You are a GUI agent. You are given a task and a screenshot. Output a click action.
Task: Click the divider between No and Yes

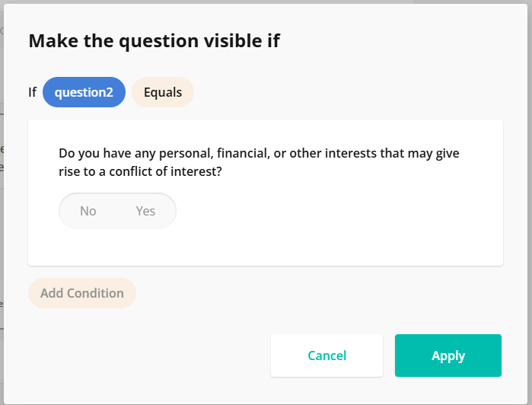point(117,211)
